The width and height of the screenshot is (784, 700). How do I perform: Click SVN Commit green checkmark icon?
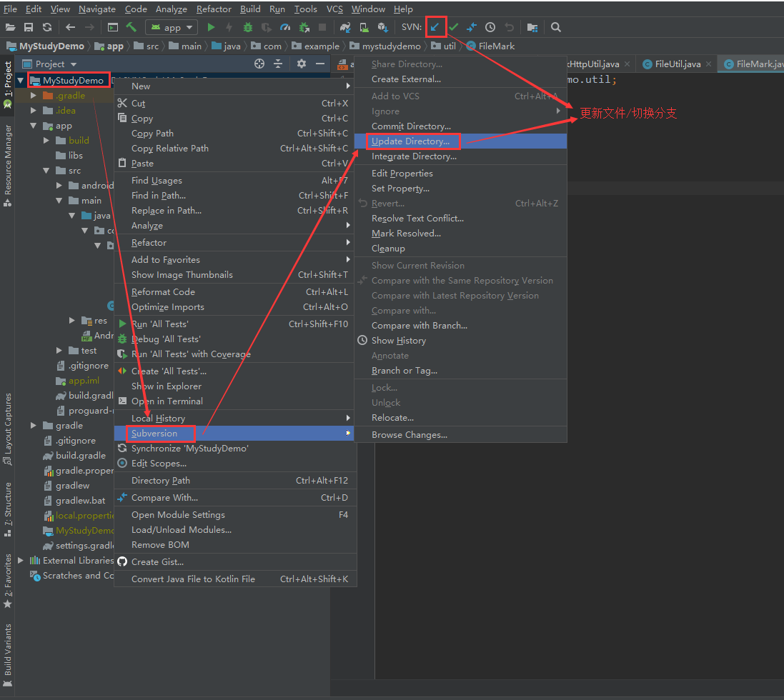tap(454, 27)
